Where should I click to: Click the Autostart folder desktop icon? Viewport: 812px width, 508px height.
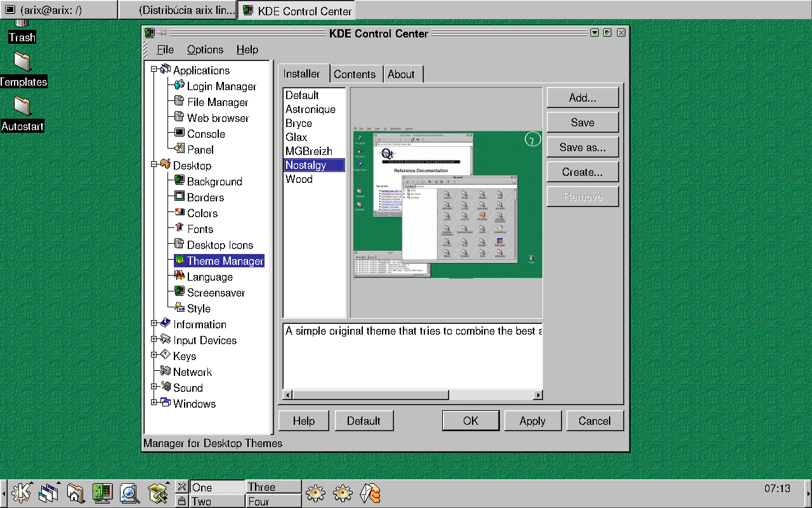click(22, 106)
